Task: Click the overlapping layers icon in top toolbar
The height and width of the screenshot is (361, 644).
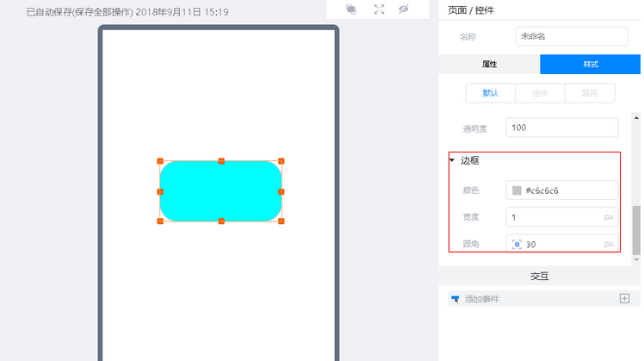Action: point(351,9)
